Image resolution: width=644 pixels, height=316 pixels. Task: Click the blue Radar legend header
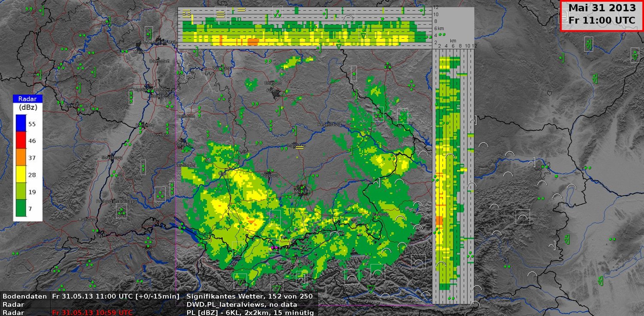[x=27, y=98]
